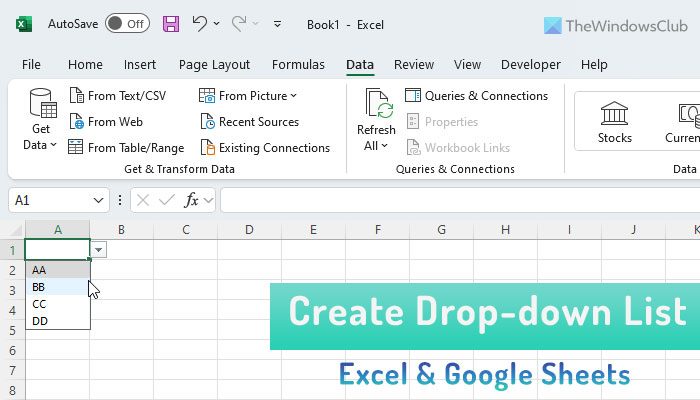Click the Name Box showing A1
This screenshot has width=700, height=400.
50,200
